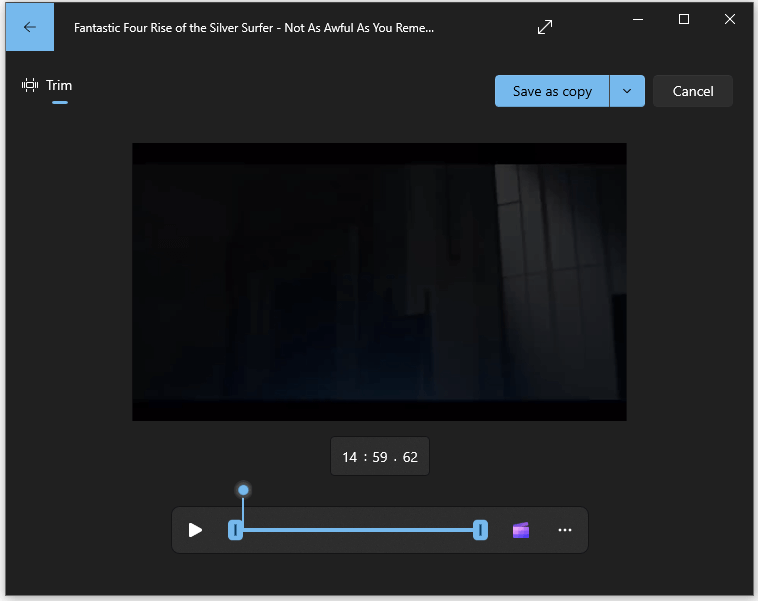Maximize the window
Viewport: 758px width, 601px height.
(x=684, y=19)
